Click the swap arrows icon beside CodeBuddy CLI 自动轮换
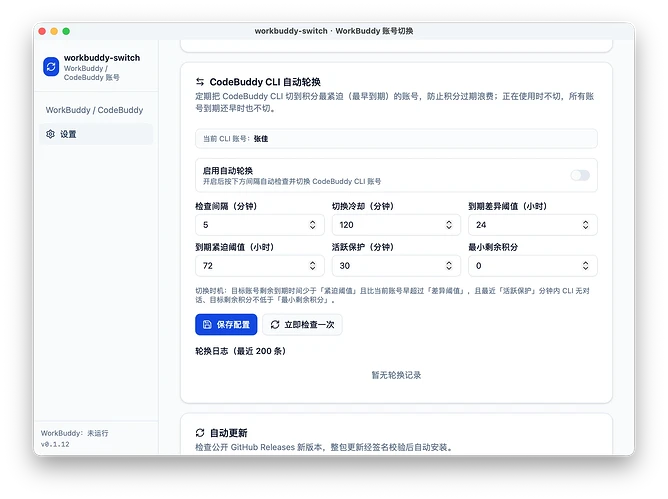Image resolution: width=668 pixels, height=499 pixels. click(x=200, y=82)
